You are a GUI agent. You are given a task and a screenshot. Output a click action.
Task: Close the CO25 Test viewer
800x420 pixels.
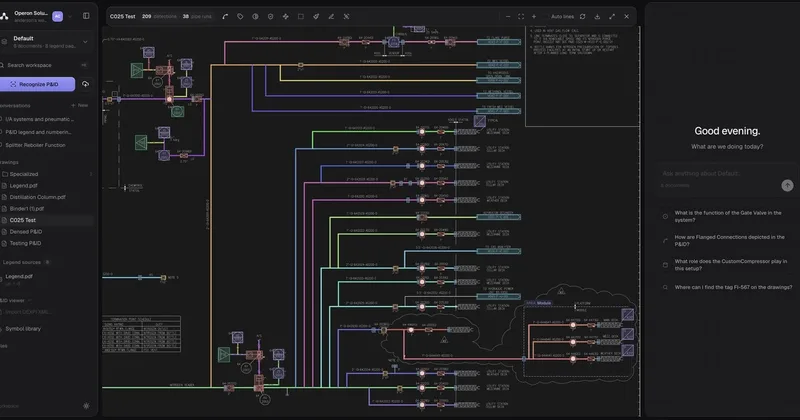(627, 16)
